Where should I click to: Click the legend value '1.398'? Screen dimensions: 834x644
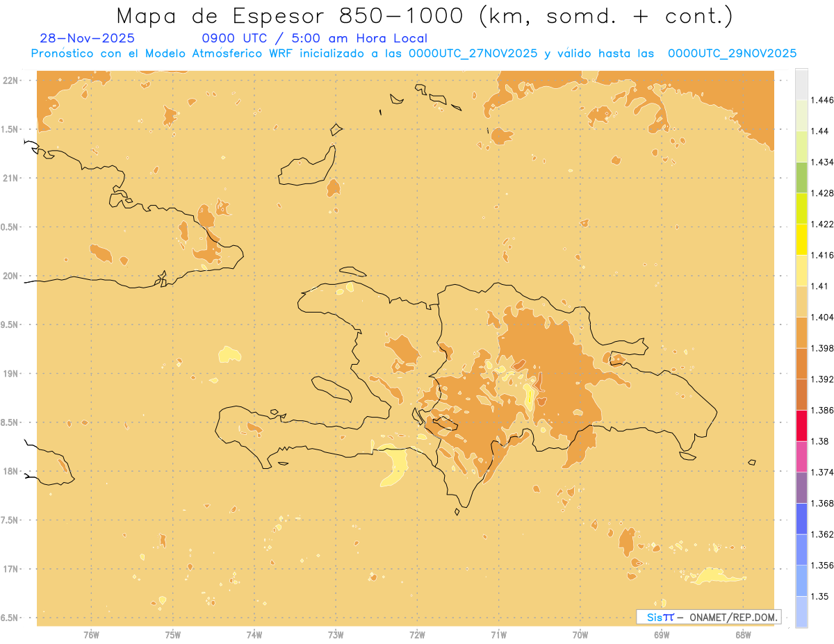click(x=822, y=348)
